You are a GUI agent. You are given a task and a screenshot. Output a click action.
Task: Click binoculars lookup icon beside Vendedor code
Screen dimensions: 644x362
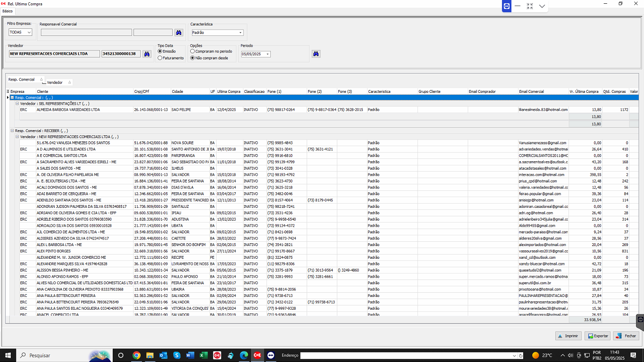click(x=147, y=54)
